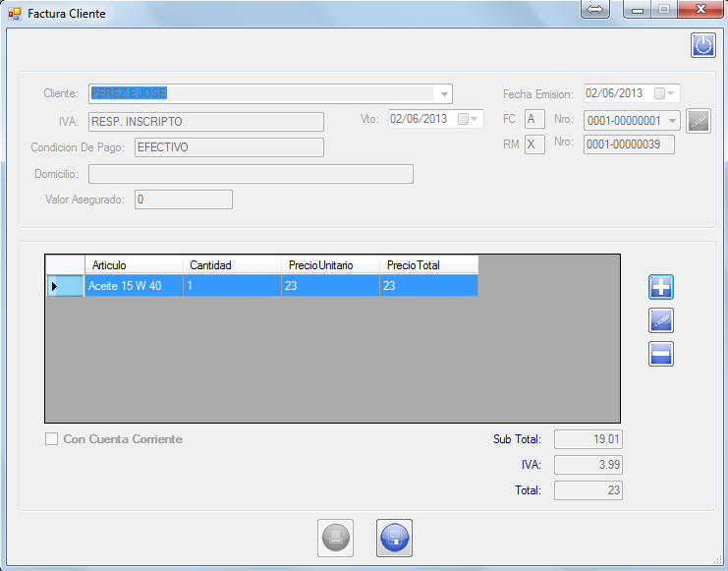The image size is (728, 571).
Task: Open the Vto date picker dropdown
Action: coord(475,119)
